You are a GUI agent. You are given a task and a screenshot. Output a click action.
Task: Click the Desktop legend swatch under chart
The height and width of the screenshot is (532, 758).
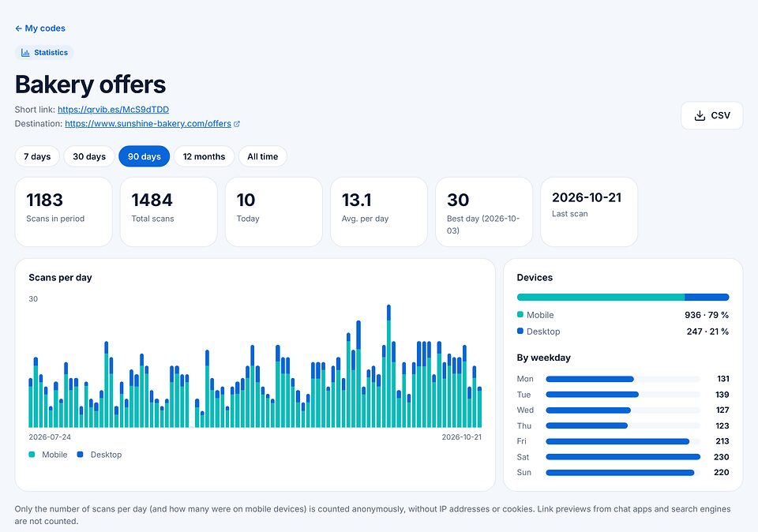click(81, 455)
